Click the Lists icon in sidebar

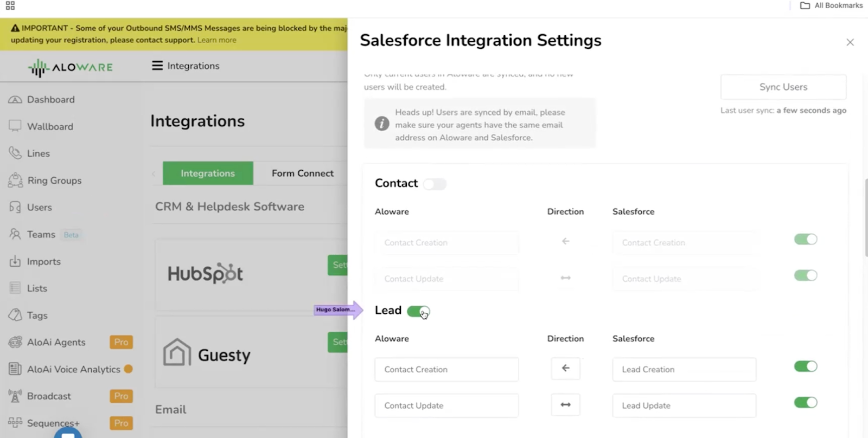pyautogui.click(x=15, y=288)
